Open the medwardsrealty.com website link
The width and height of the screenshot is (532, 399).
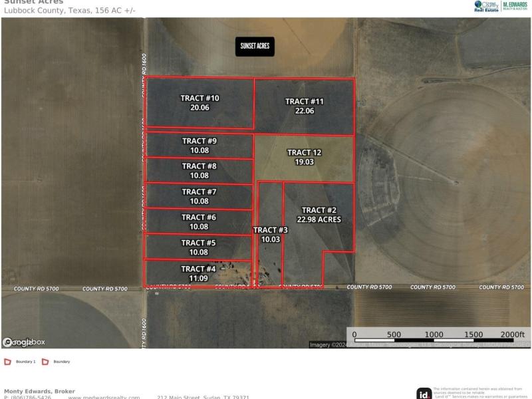pyautogui.click(x=104, y=397)
